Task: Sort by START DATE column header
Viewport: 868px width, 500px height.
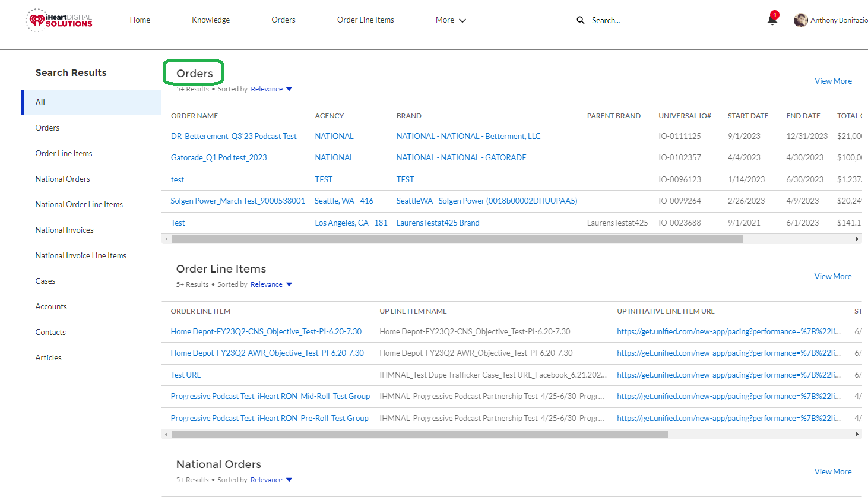Action: coord(748,116)
